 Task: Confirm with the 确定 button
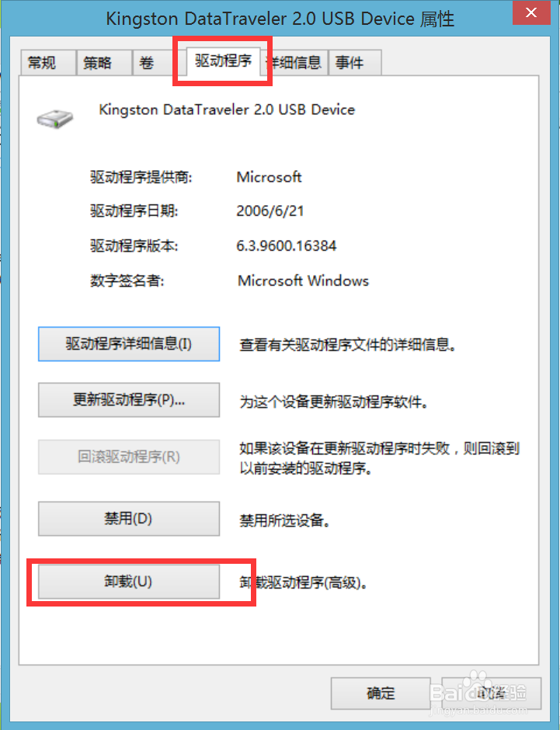(381, 693)
